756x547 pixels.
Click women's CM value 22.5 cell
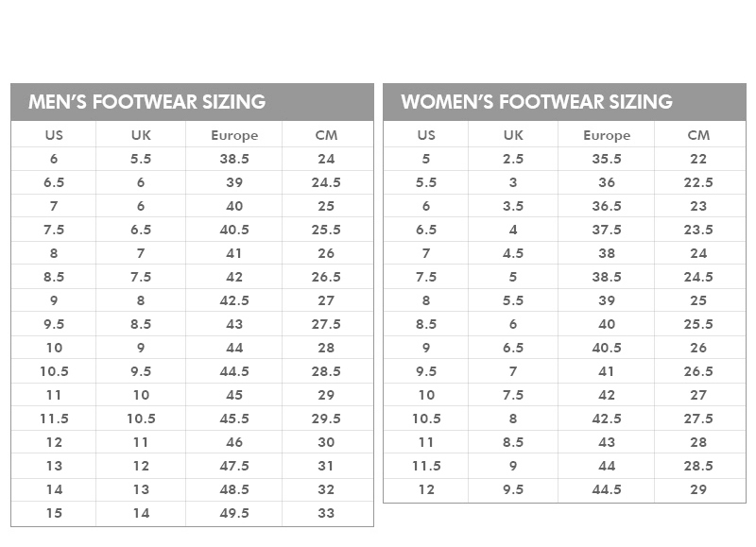698,182
